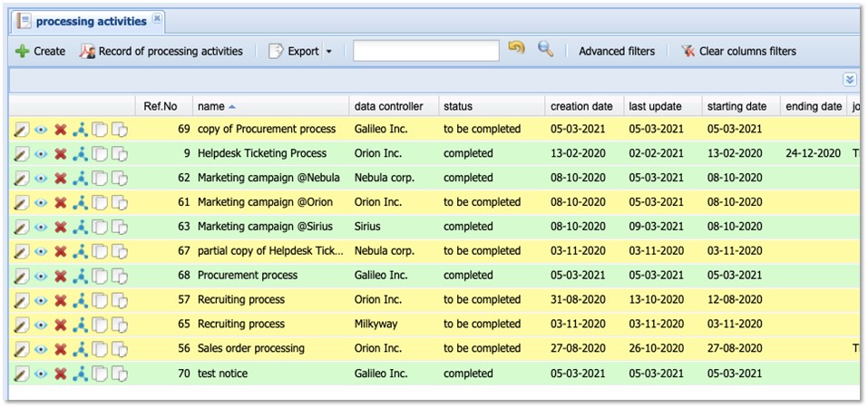Open the Export dropdown arrow
868x408 pixels.
[329, 52]
